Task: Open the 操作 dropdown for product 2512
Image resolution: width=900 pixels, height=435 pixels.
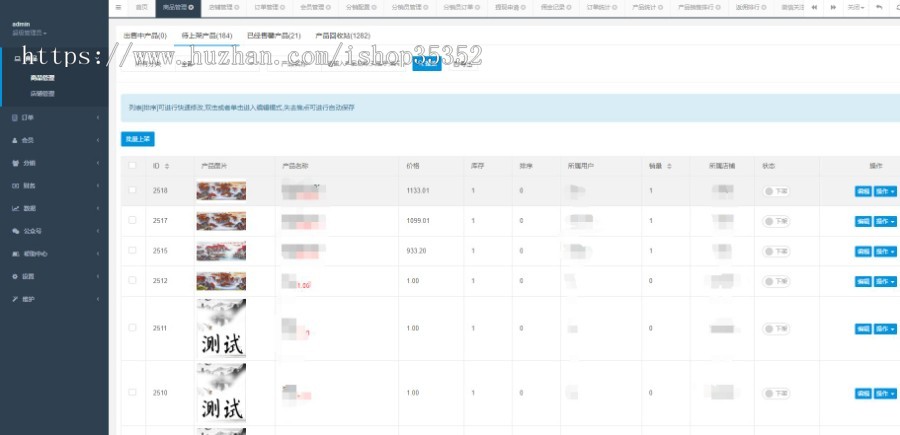Action: pos(885,282)
